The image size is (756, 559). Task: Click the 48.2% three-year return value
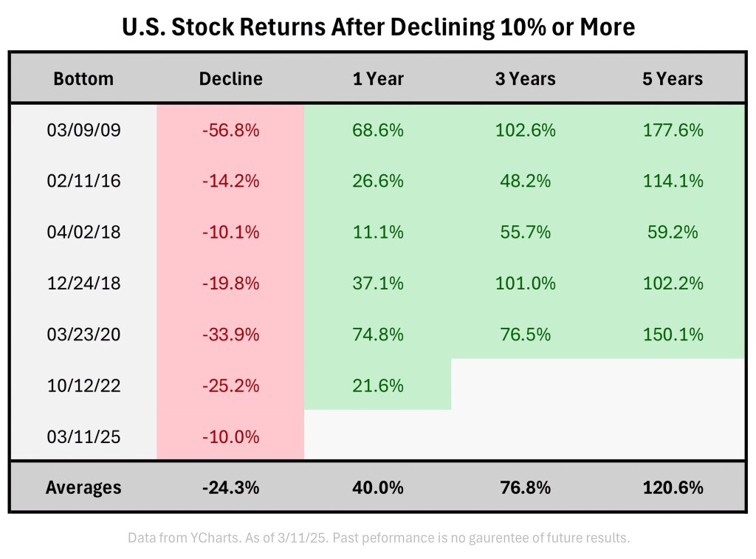point(525,181)
